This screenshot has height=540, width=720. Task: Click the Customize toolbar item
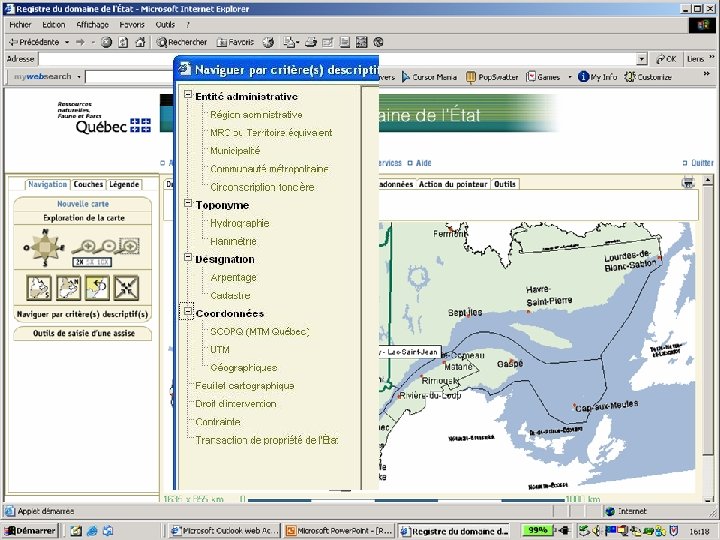coord(648,77)
